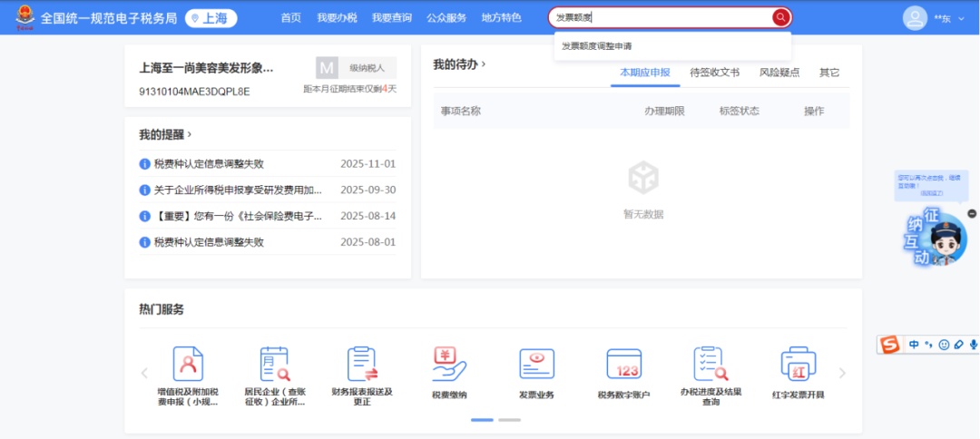Open 税费种认定信息调整失败 reminder dated 2025-11-01

click(209, 164)
